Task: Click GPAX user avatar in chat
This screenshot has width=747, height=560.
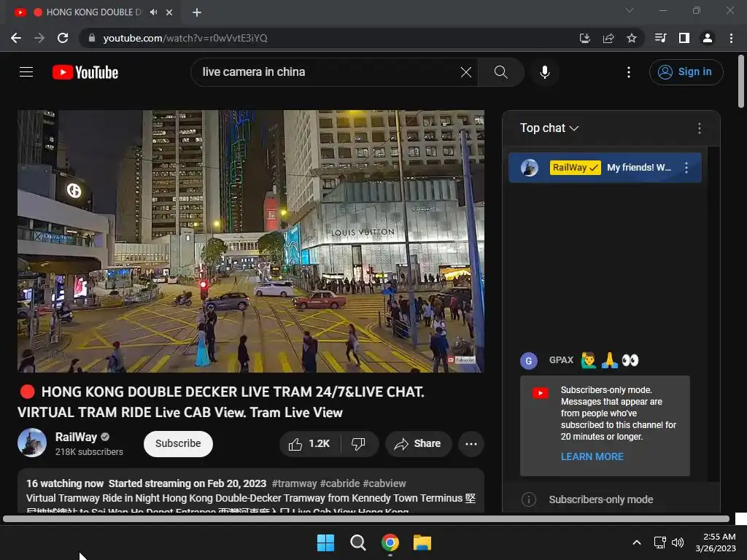Action: [528, 361]
